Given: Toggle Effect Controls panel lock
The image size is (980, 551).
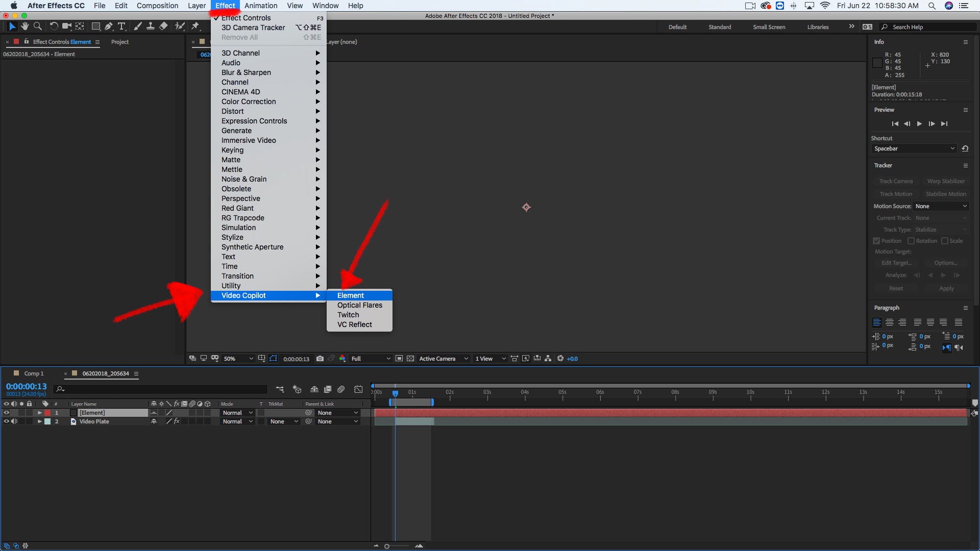Looking at the screenshot, I should (x=27, y=41).
